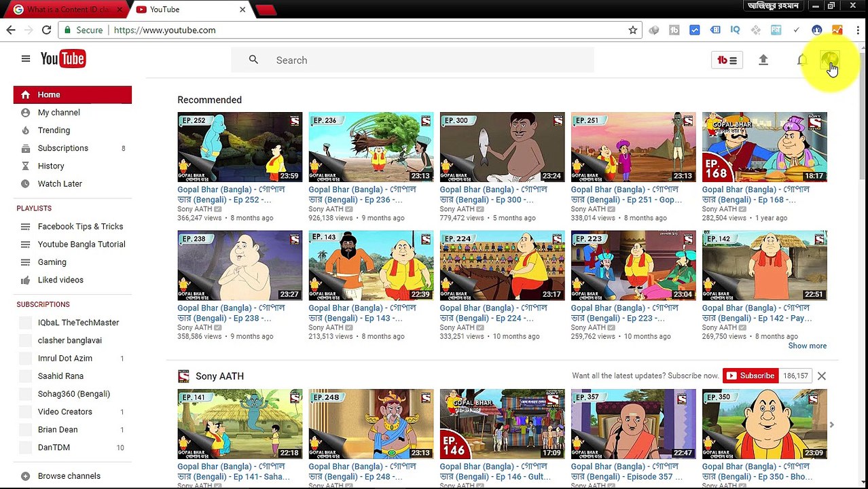868x489 pixels.
Task: Go back in browser history
Action: click(11, 30)
